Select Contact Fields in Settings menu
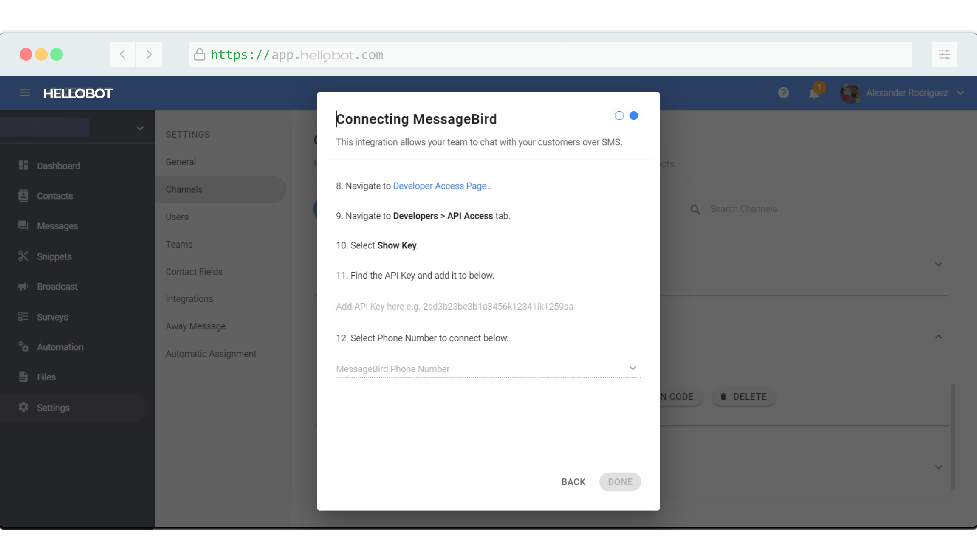 [x=194, y=272]
